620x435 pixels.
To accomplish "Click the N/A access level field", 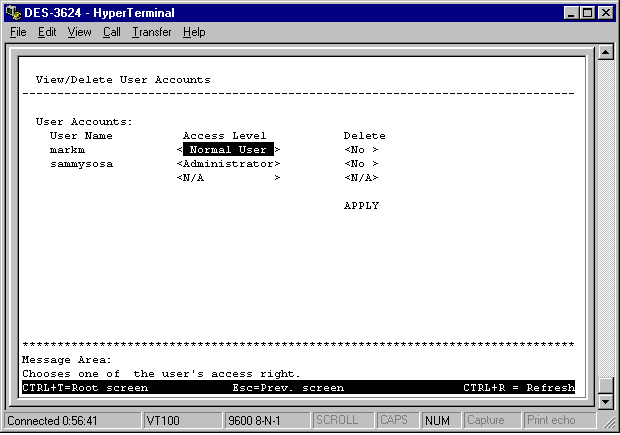I will 228,178.
